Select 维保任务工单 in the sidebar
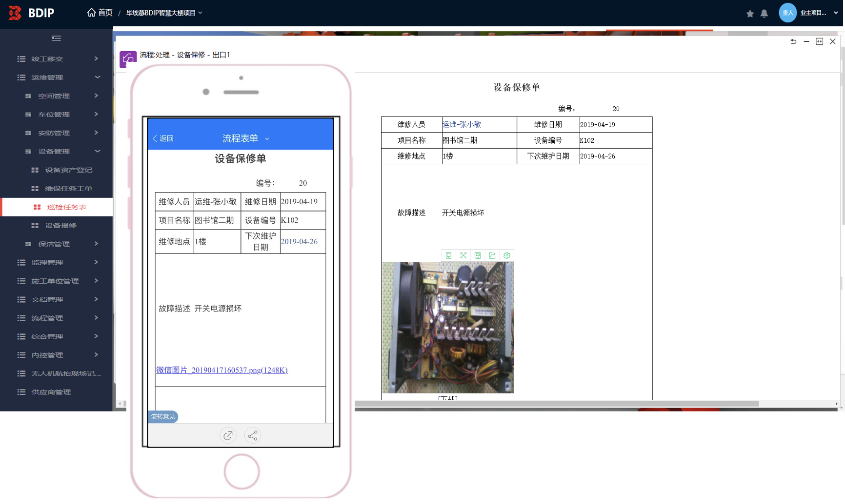Image resolution: width=845 pixels, height=504 pixels. [68, 189]
